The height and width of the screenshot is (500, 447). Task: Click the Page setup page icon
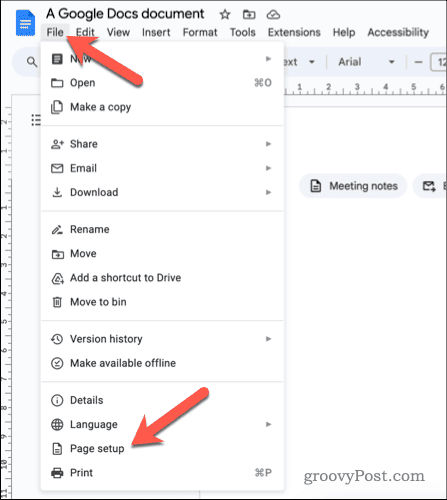click(57, 449)
